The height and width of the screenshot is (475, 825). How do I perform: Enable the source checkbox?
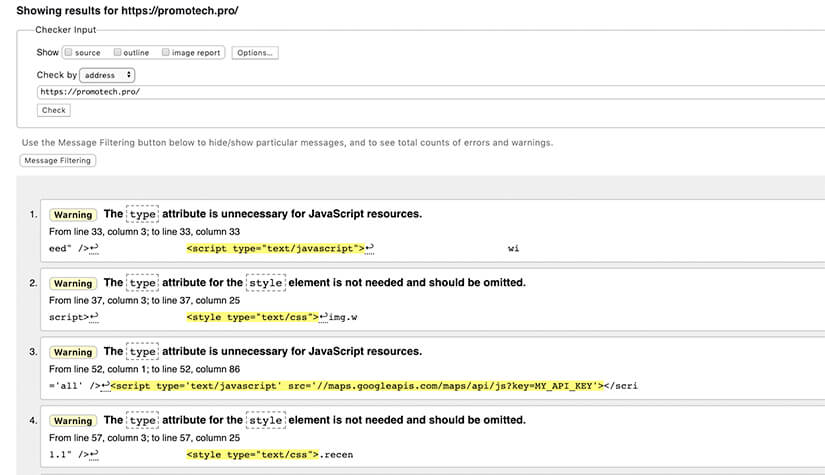coord(68,53)
